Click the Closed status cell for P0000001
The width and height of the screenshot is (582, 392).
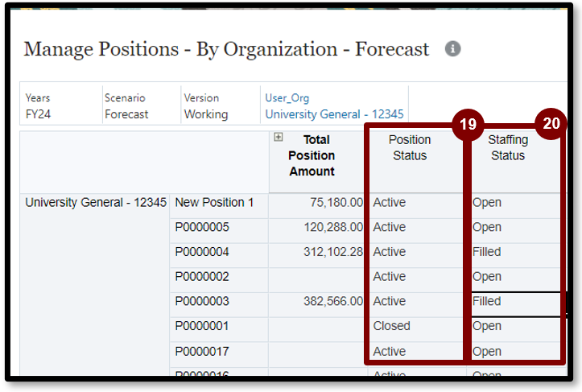tap(392, 326)
